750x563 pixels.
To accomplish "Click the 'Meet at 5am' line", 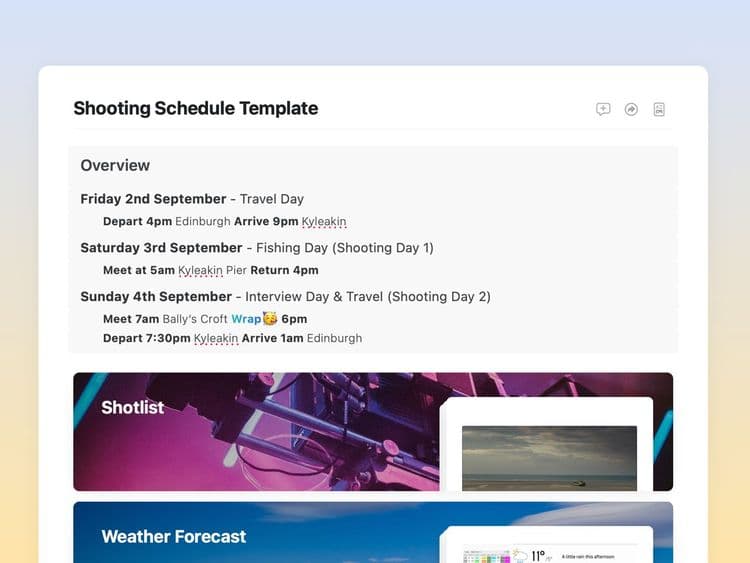I will 210,270.
